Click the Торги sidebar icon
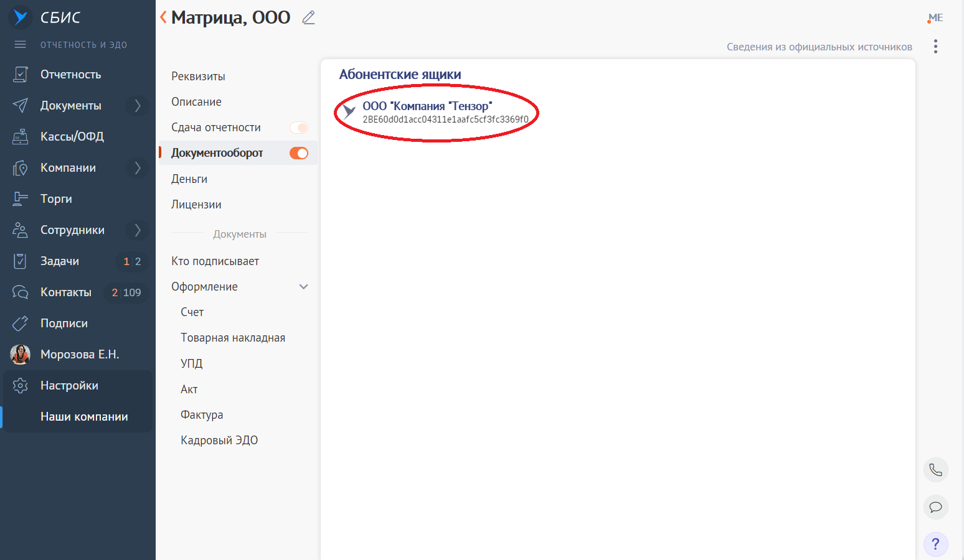964x560 pixels. pyautogui.click(x=21, y=198)
